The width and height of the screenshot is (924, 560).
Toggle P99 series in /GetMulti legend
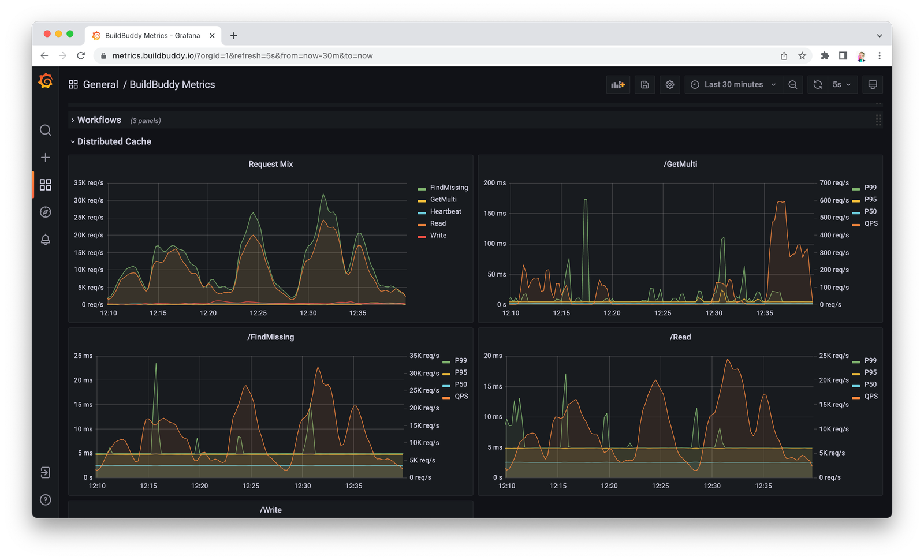tap(870, 188)
